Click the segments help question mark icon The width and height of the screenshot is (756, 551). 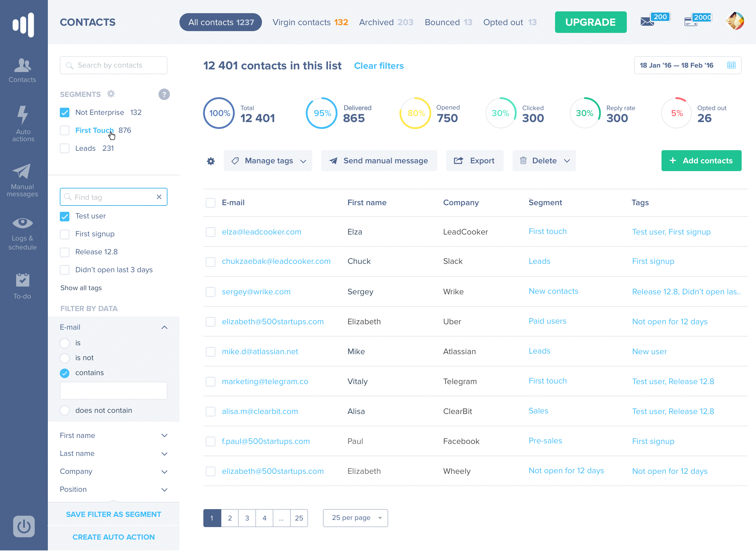pos(164,95)
